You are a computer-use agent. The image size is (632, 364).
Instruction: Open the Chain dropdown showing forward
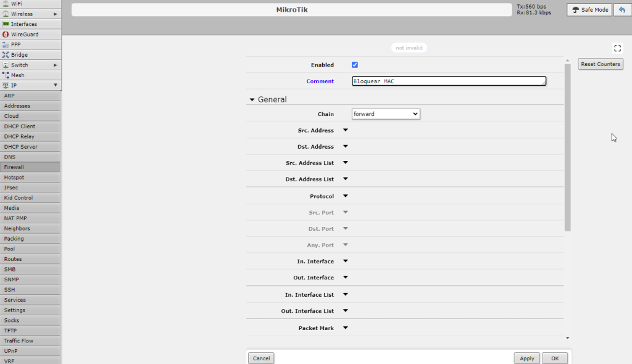pyautogui.click(x=386, y=114)
